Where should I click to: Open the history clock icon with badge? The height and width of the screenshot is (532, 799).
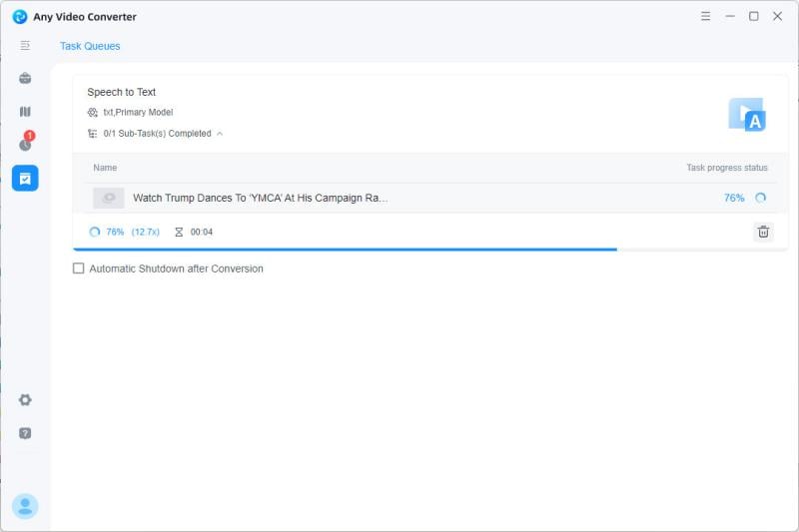tap(26, 143)
